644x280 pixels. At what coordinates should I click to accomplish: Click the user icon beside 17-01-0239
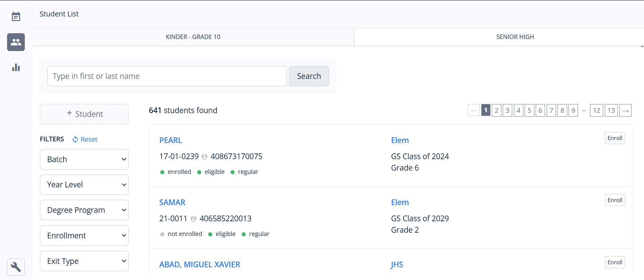(x=204, y=157)
